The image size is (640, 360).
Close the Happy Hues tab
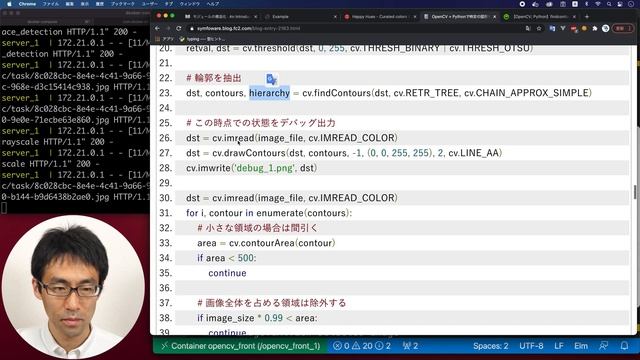tap(415, 17)
